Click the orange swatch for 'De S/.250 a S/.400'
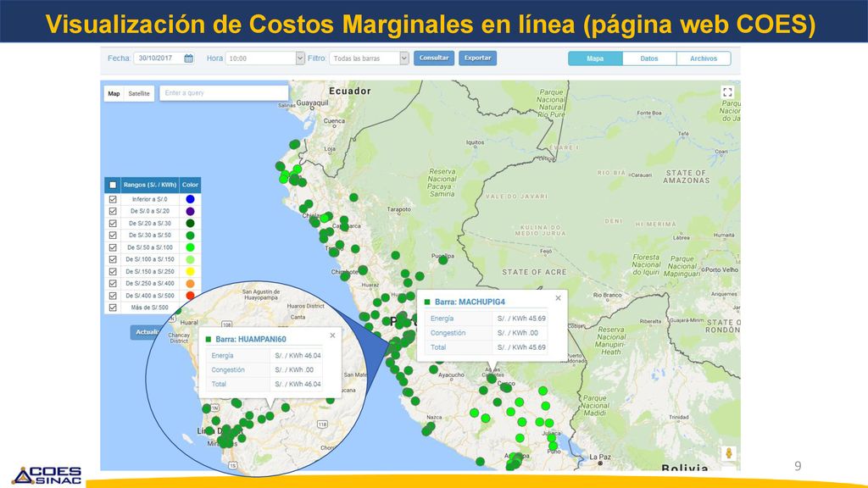 (x=190, y=283)
